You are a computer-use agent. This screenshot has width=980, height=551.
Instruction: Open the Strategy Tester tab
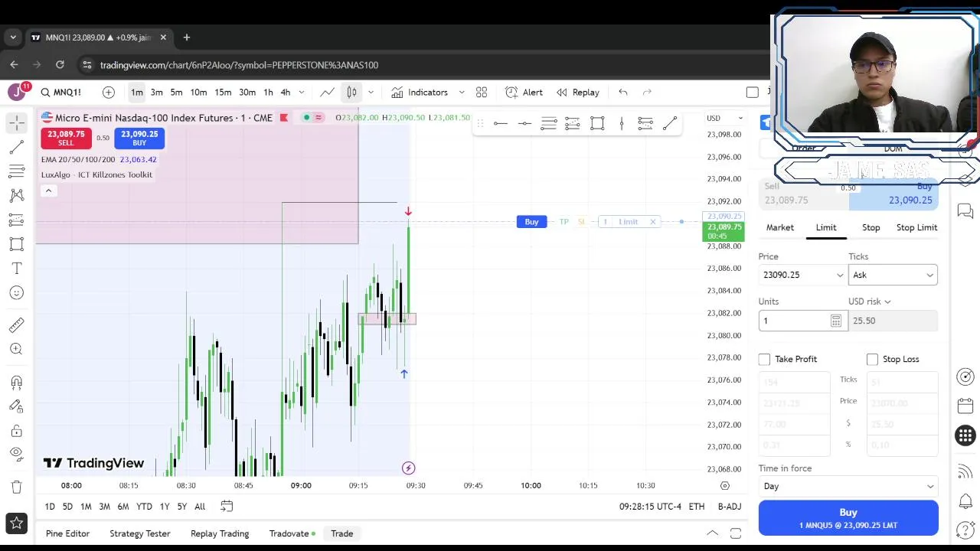(140, 533)
